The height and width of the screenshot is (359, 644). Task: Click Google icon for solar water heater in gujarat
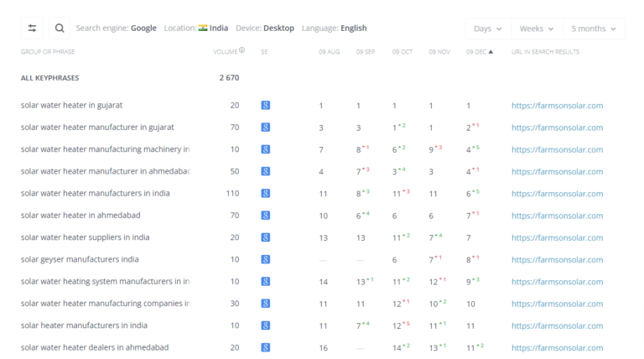tap(265, 106)
